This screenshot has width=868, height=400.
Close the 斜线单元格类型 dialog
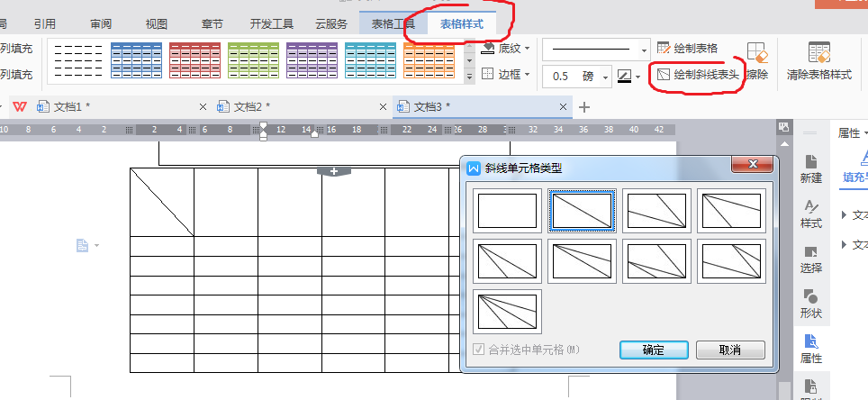point(753,164)
